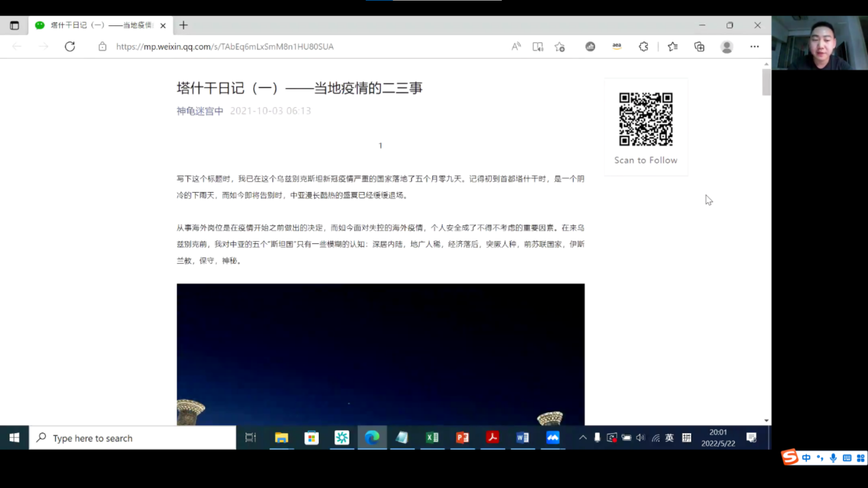Refresh the current page
The image size is (868, 488).
coord(70,46)
